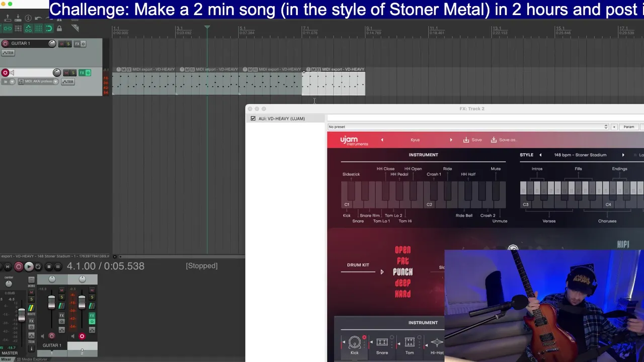Go to previous UJAM preset before Kyus
Screen dimensions: 644x362
(x=382, y=140)
